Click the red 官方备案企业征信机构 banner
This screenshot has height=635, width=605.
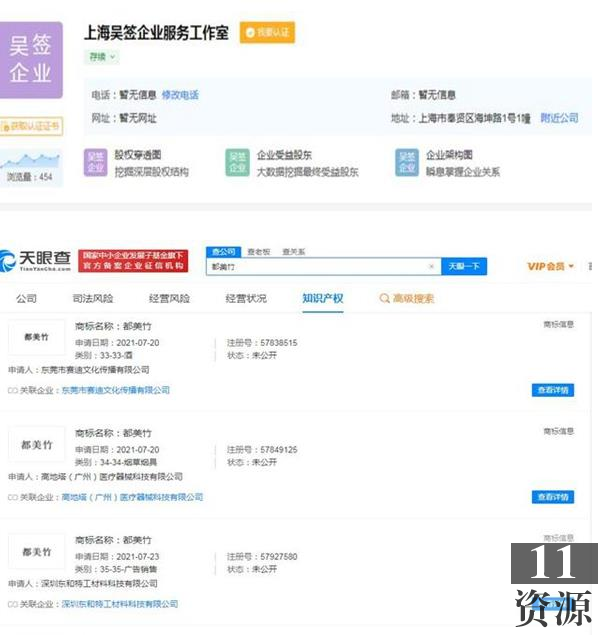tap(133, 261)
